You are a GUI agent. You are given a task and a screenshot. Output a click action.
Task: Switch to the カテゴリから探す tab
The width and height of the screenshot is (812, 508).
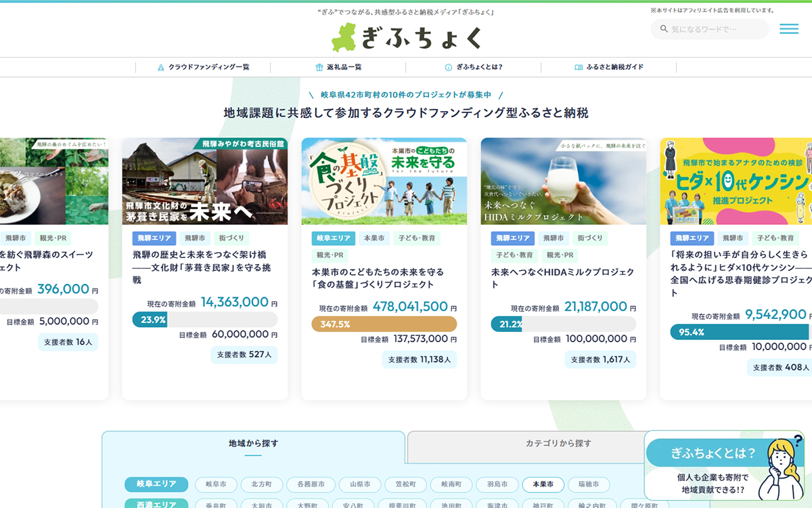click(x=558, y=444)
